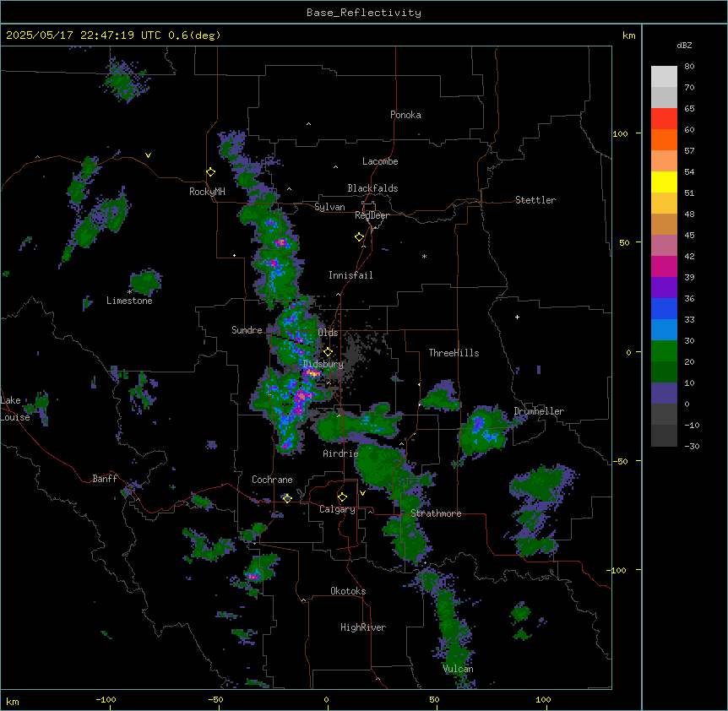Viewport: 728px width, 711px height.
Task: Select the yellow diamond marker below Cochrane
Action: pyautogui.click(x=287, y=498)
